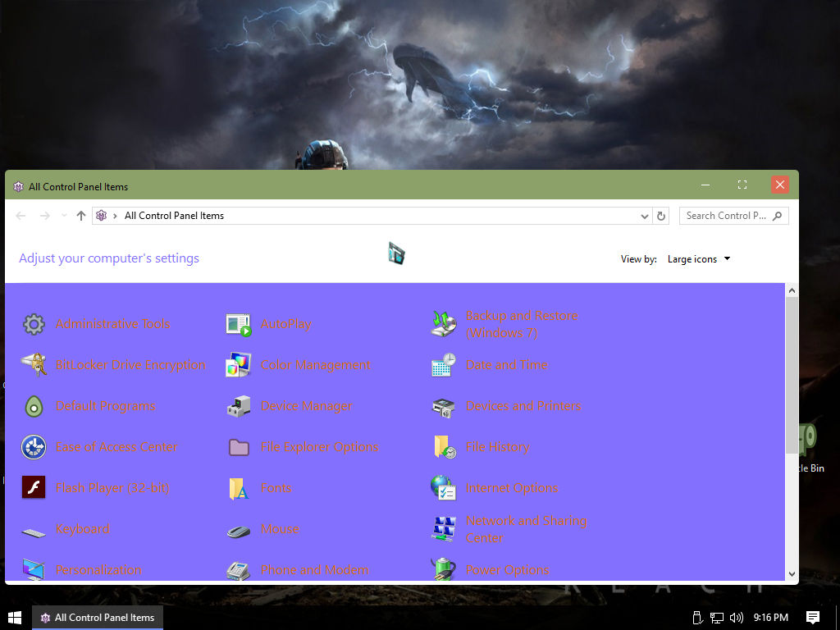This screenshot has height=630, width=840.
Task: Open the Color Management settings
Action: click(x=315, y=364)
